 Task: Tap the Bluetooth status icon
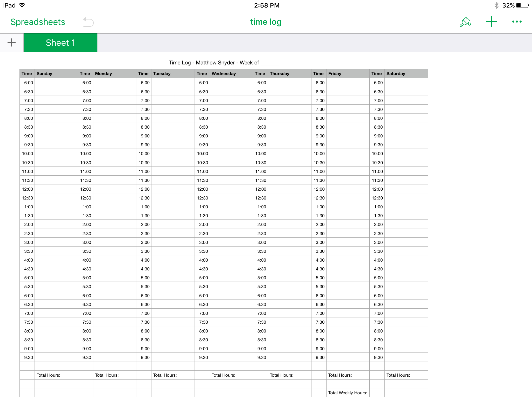[x=496, y=5]
